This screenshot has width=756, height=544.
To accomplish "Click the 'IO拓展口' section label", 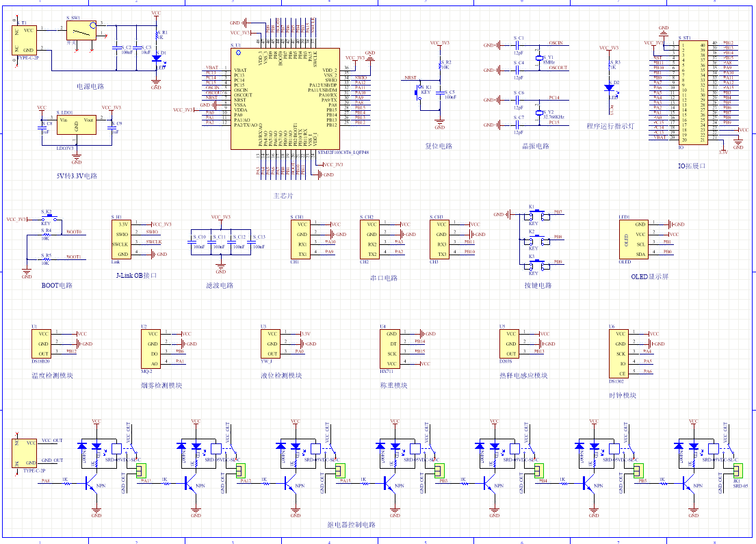I will click(x=692, y=166).
